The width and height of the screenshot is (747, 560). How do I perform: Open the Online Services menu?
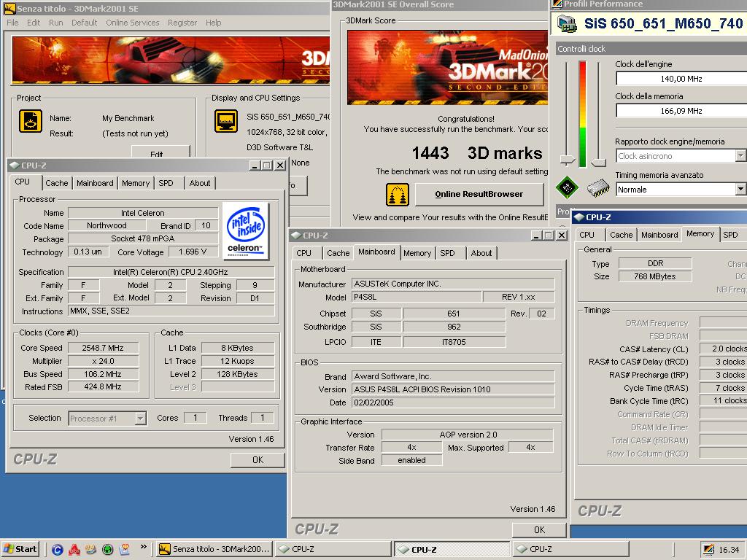(133, 23)
